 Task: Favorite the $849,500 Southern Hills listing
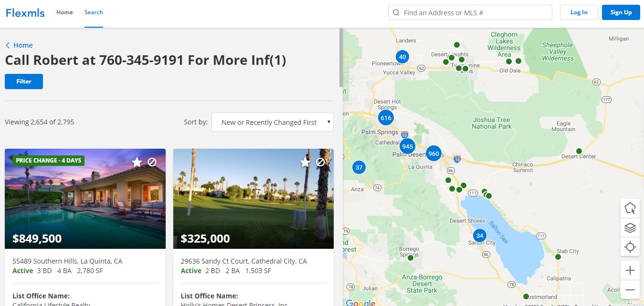pos(137,162)
